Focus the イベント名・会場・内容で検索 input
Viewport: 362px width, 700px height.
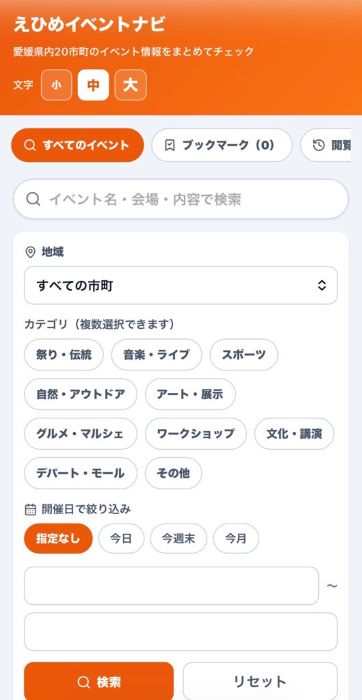tap(181, 199)
